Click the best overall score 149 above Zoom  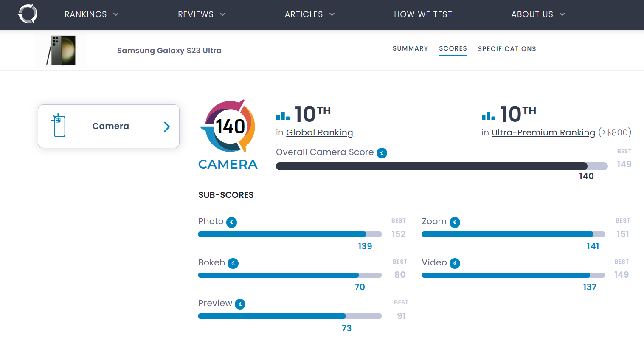[x=624, y=164]
